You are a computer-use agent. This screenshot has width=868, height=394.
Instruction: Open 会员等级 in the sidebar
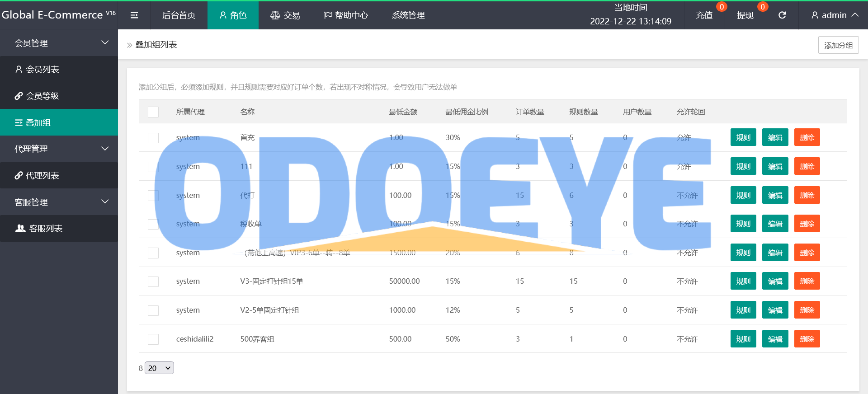click(59, 96)
